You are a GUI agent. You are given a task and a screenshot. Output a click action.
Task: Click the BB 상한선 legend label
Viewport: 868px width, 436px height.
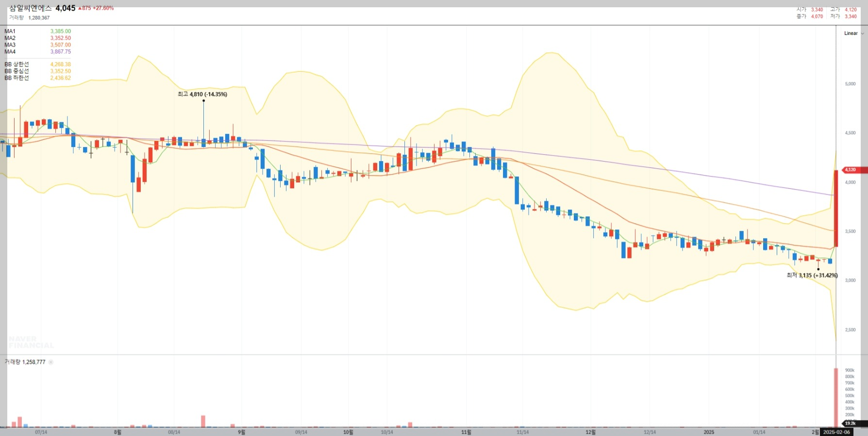pyautogui.click(x=17, y=65)
